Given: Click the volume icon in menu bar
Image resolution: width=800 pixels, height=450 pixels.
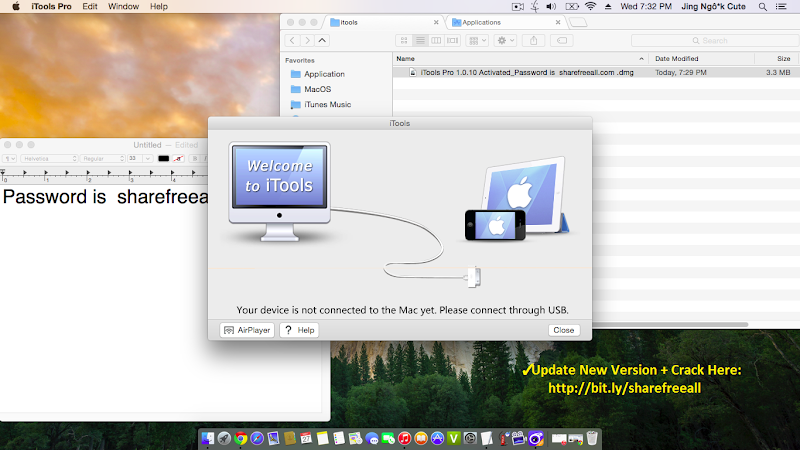Looking at the screenshot, I should tap(551, 7).
